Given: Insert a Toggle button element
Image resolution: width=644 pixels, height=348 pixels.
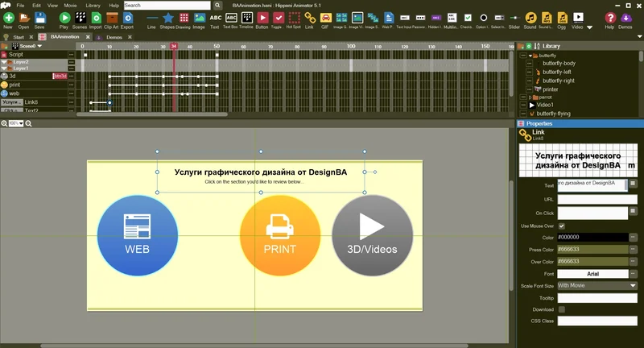Looking at the screenshot, I should [x=278, y=20].
